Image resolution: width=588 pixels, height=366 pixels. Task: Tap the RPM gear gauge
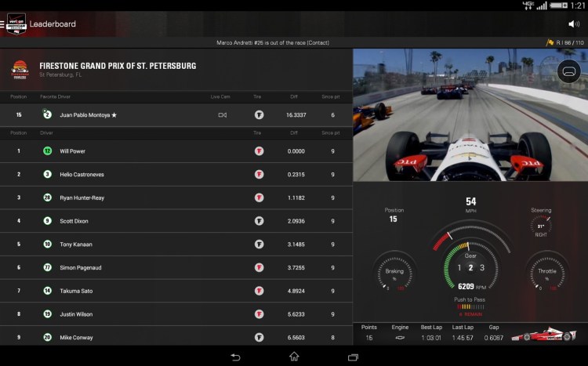pos(470,266)
